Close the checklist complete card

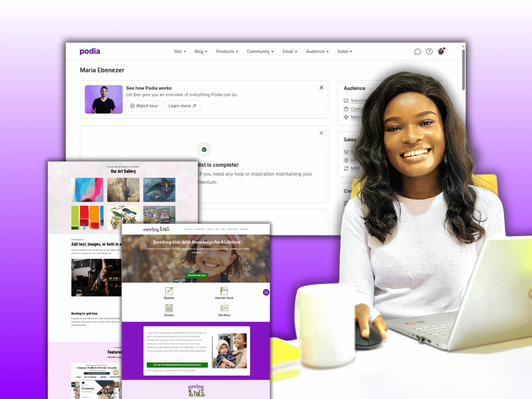(321, 133)
